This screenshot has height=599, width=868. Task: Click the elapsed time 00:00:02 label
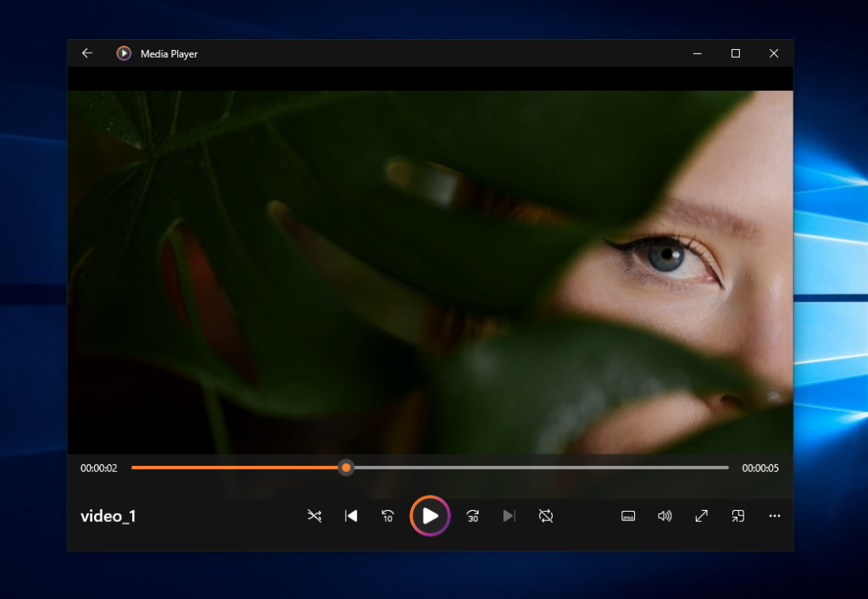99,468
